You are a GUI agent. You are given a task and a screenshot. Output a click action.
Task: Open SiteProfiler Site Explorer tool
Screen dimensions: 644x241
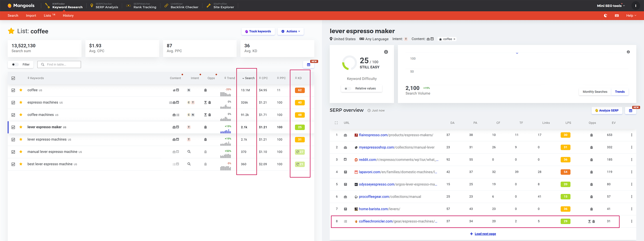point(221,6)
